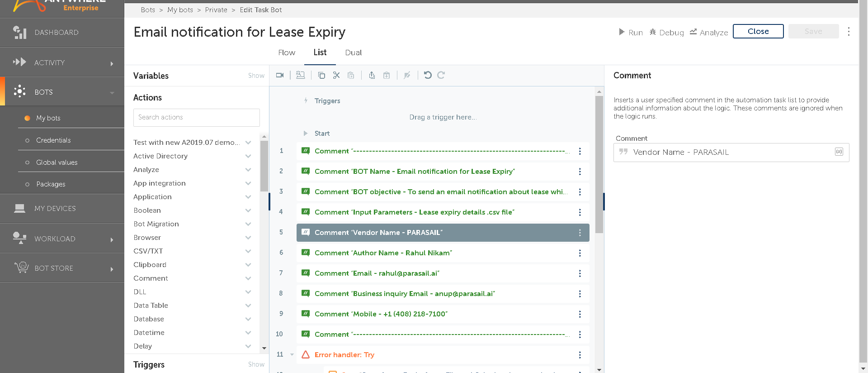Collapse the Error handler Try block
The height and width of the screenshot is (373, 868).
292,355
